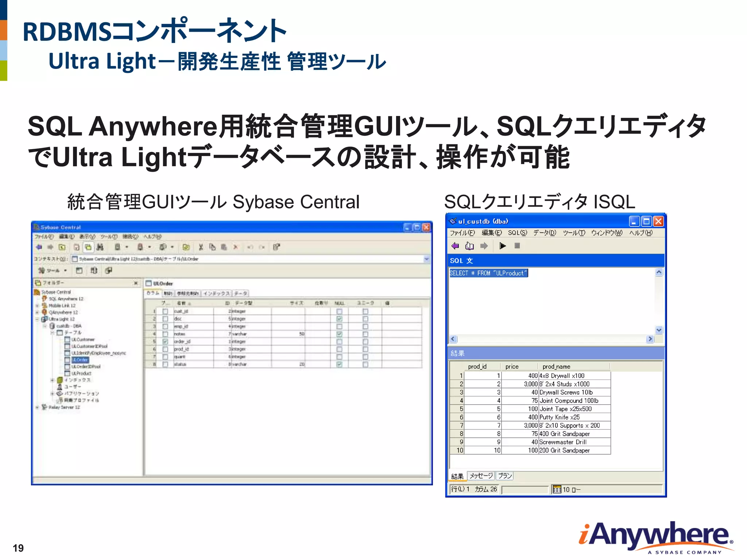The height and width of the screenshot is (560, 747).
Task: Open the Connect icon dropdown arrow
Action: tap(127, 247)
